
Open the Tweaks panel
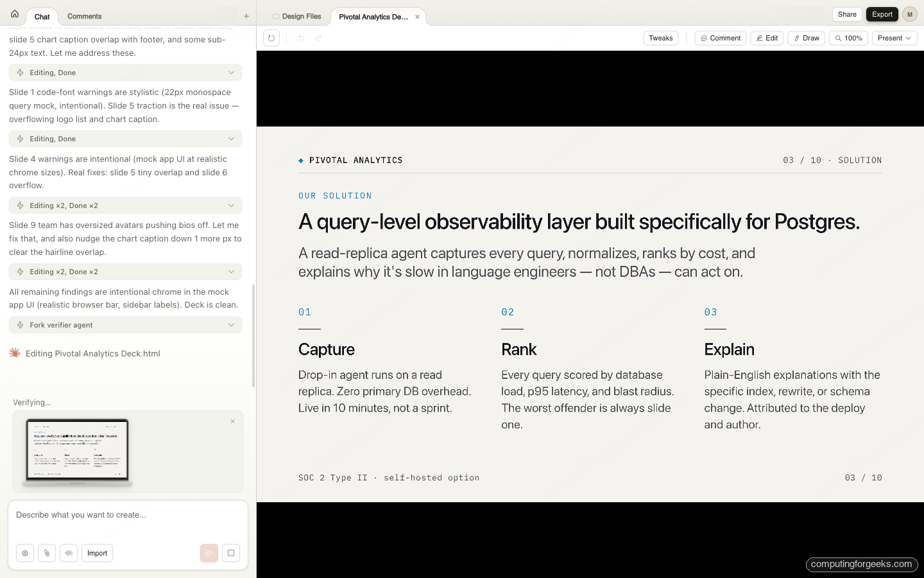tap(660, 38)
